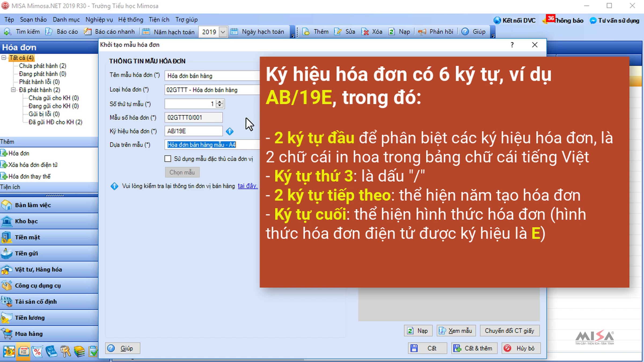Open the Trợ giúp menu
This screenshot has height=362, width=644.
pyautogui.click(x=186, y=20)
